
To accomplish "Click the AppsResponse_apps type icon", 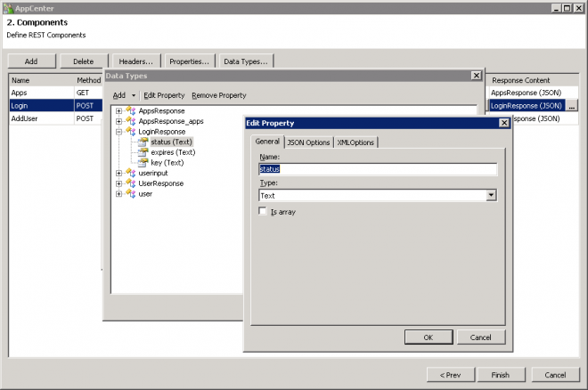I will point(130,121).
